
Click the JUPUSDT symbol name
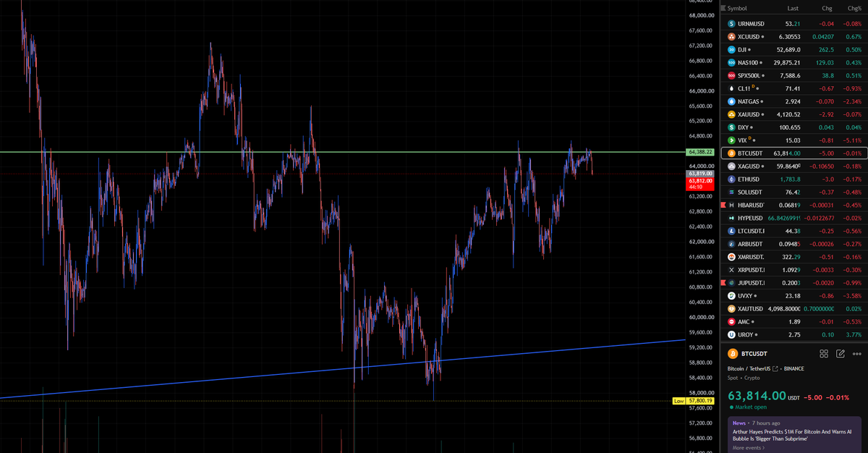pyautogui.click(x=751, y=283)
